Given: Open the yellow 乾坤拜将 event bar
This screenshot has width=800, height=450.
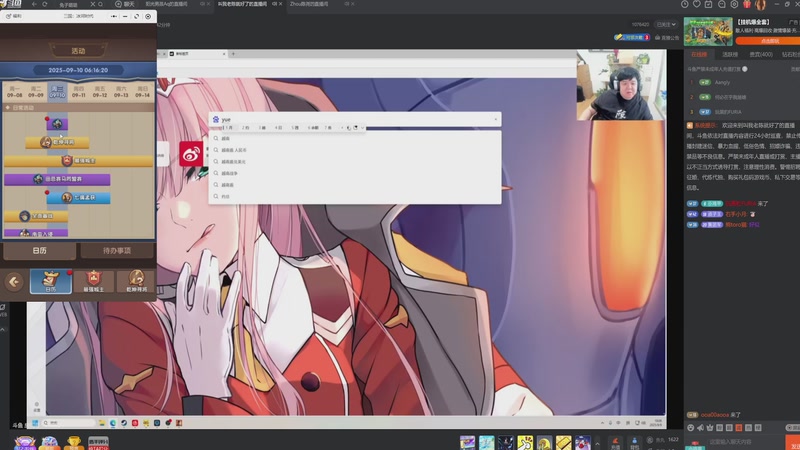Looking at the screenshot, I should pos(57,142).
